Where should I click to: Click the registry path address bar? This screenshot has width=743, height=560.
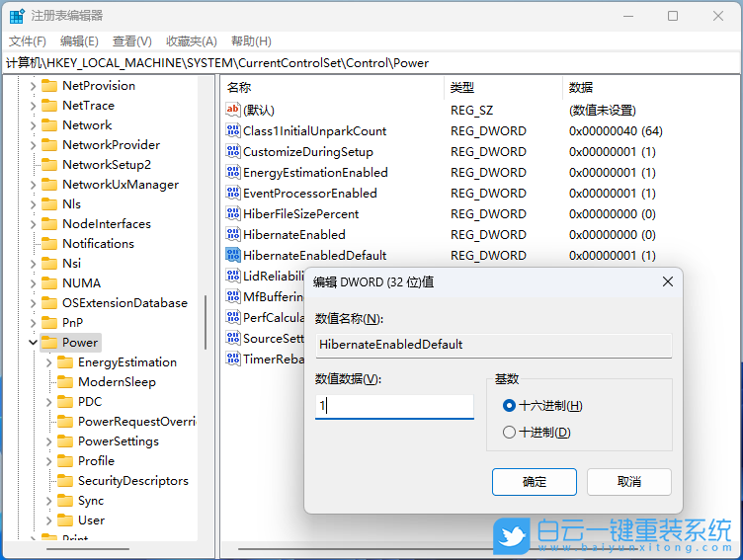tap(371, 63)
